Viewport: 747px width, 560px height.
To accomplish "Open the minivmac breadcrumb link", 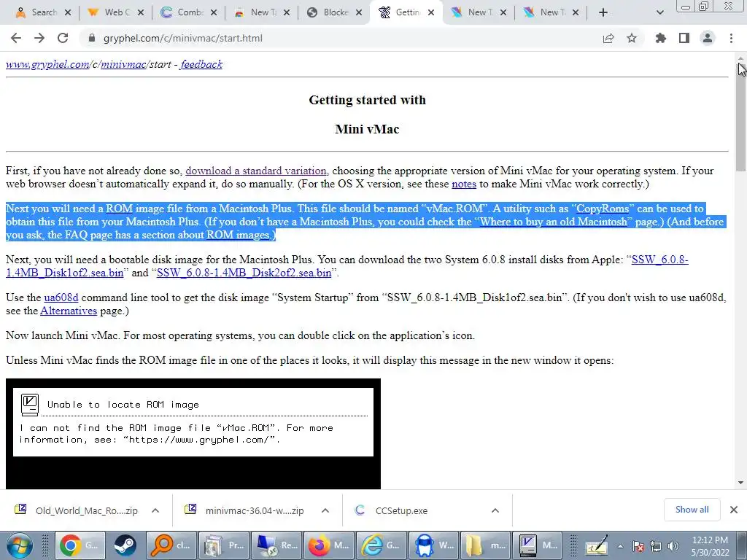I will point(123,64).
